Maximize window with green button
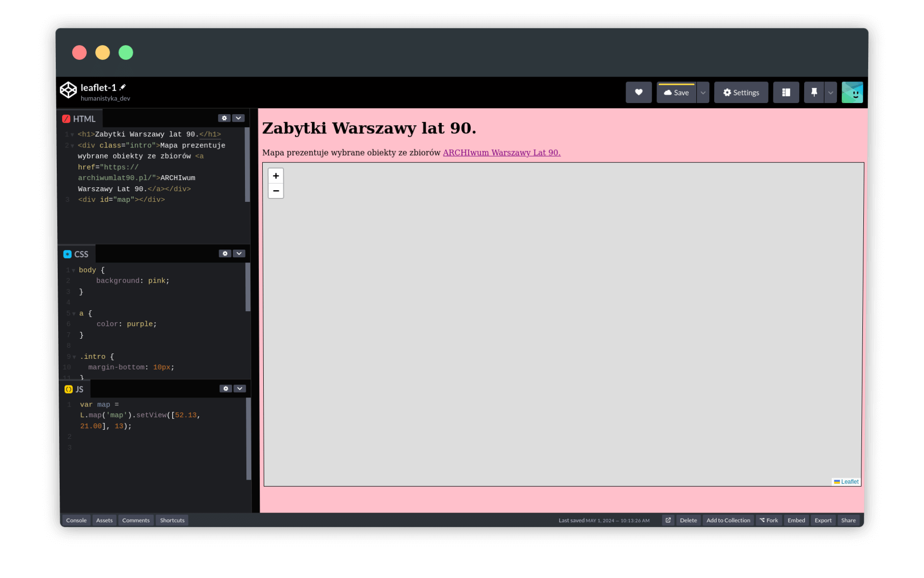 (x=126, y=53)
